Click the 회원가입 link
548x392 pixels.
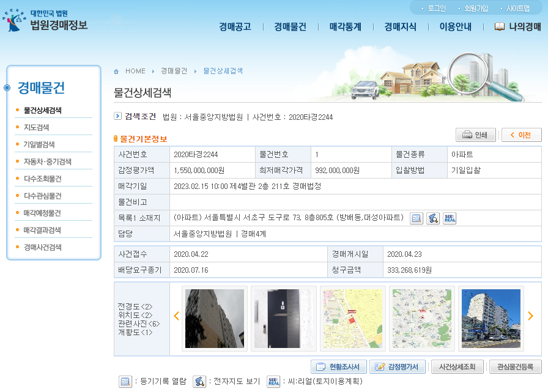coord(476,9)
